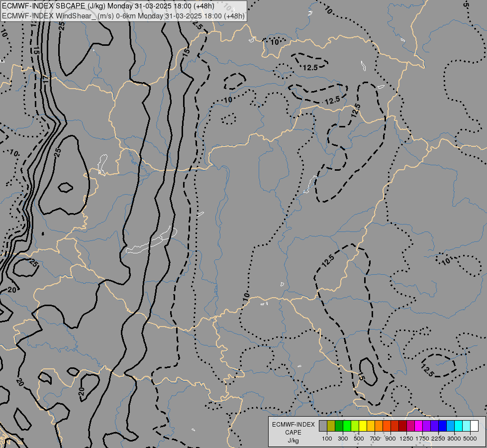Click the legend value 900

click(x=390, y=439)
